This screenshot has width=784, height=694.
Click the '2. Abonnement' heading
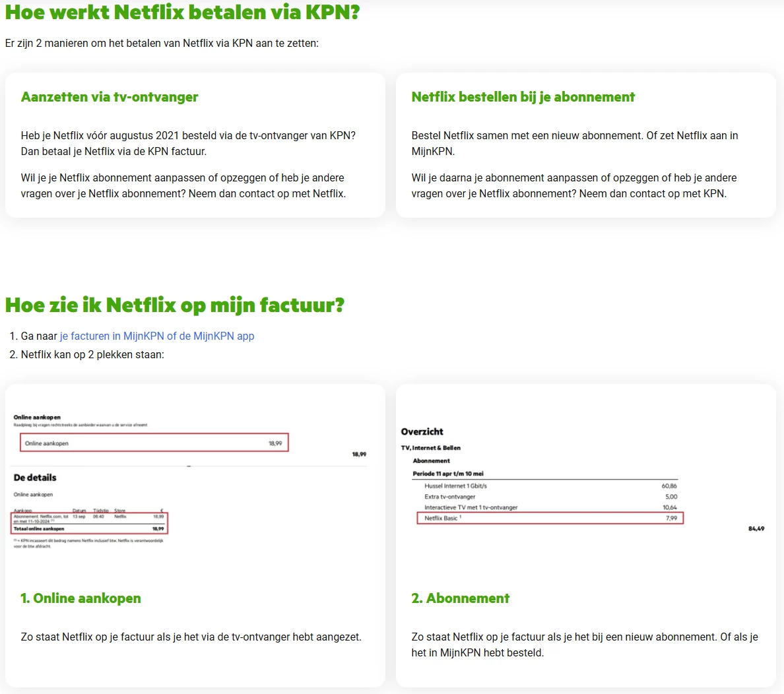pyautogui.click(x=461, y=598)
